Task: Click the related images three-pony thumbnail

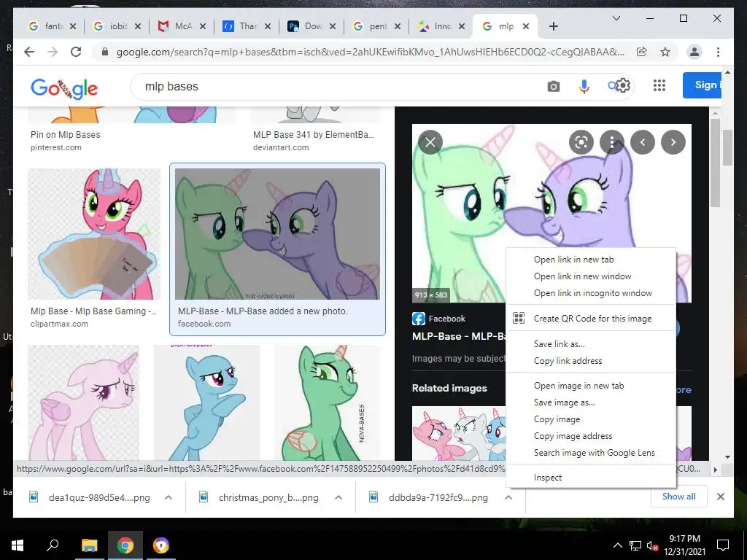Action: [459, 433]
